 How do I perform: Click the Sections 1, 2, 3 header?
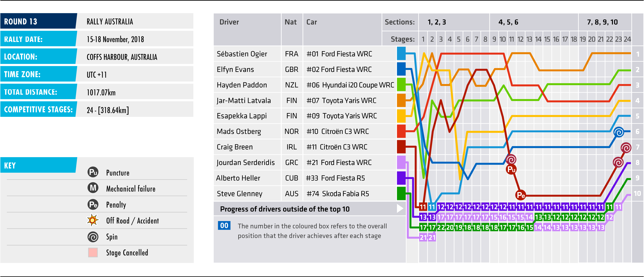coord(437,22)
